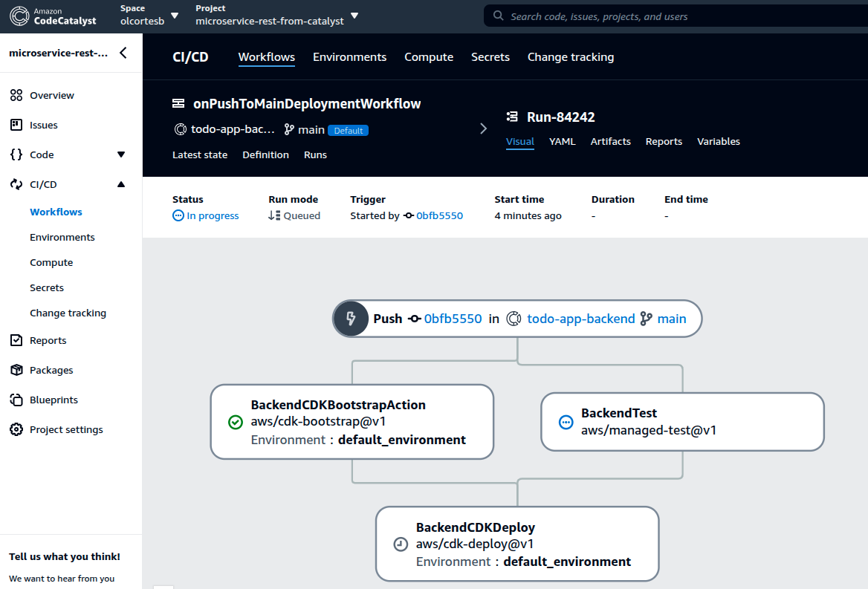Image resolution: width=868 pixels, height=589 pixels.
Task: Click the main branch label in header
Action: [311, 129]
